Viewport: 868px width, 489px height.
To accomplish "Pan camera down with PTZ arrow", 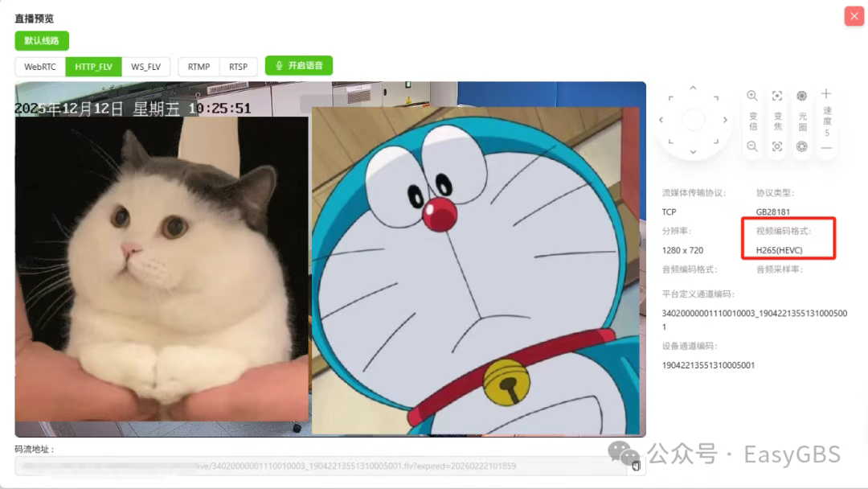I will 693,152.
